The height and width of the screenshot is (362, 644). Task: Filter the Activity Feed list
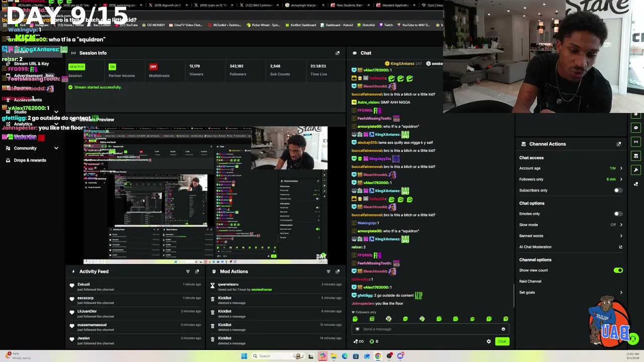(188, 271)
